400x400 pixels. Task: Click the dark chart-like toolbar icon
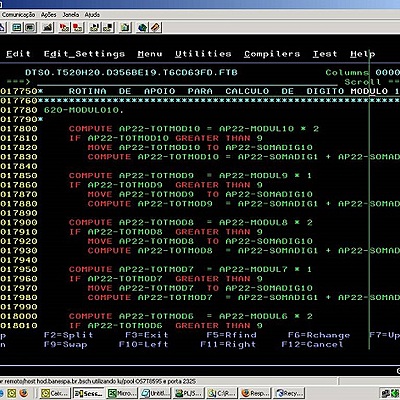tap(48, 27)
